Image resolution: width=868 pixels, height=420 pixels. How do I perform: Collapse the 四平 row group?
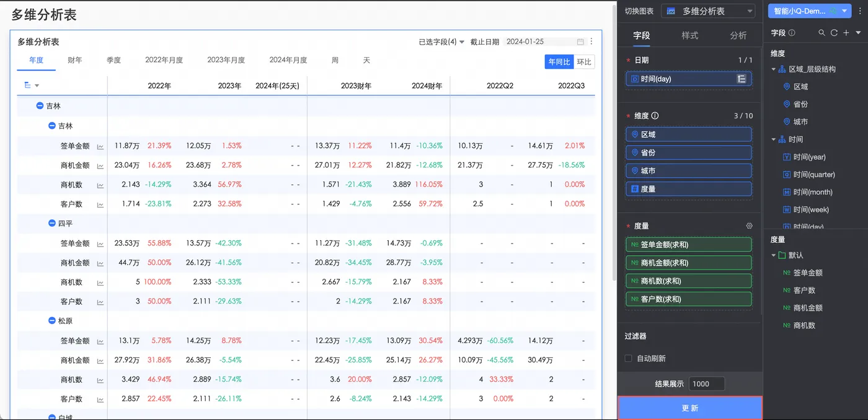pyautogui.click(x=52, y=224)
